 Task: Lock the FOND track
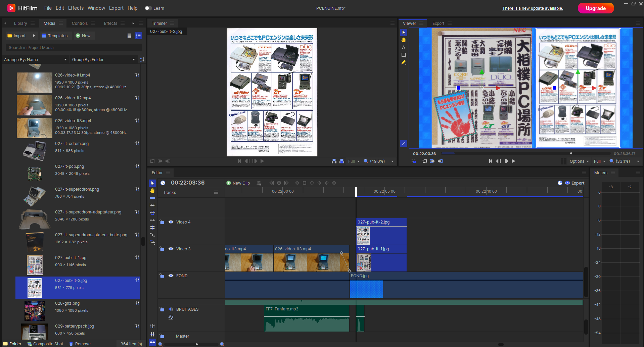click(x=162, y=276)
